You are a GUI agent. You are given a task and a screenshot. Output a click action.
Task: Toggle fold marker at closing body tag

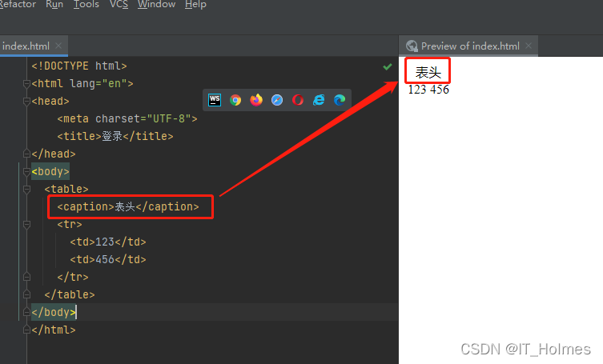[26, 312]
